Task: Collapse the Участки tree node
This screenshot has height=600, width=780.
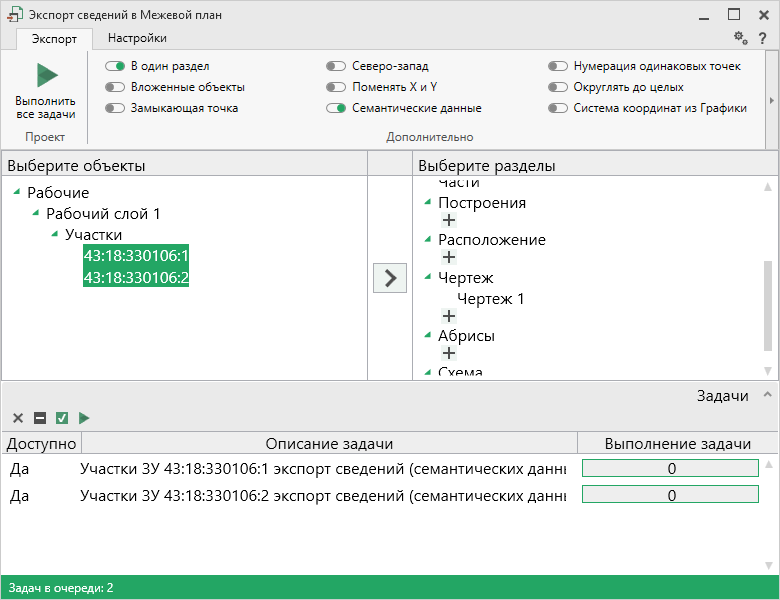Action: coord(55,234)
